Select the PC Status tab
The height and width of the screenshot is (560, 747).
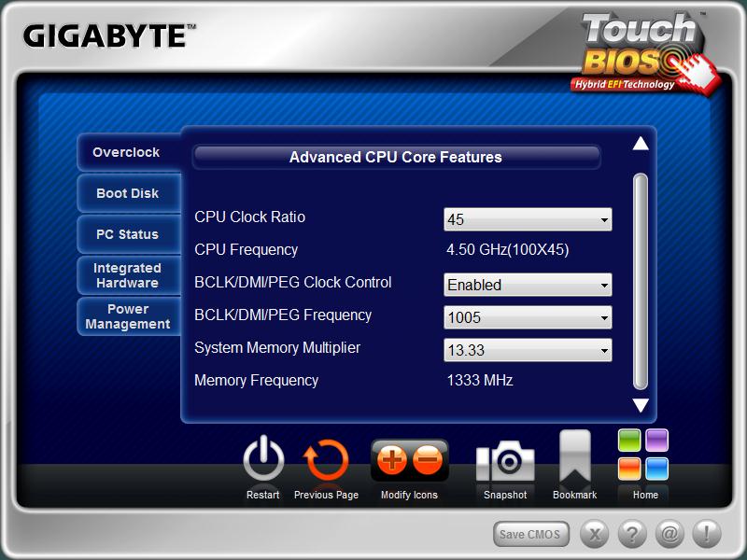[x=128, y=234]
